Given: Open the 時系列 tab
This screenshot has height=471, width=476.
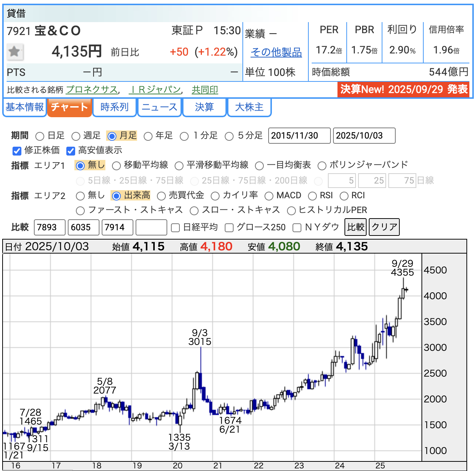Looking at the screenshot, I should click(x=114, y=107).
